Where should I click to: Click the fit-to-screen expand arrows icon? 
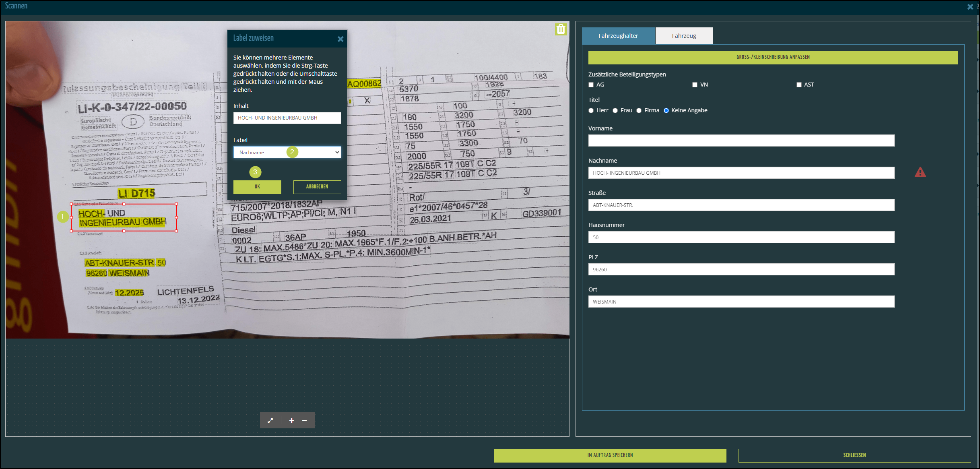(270, 420)
